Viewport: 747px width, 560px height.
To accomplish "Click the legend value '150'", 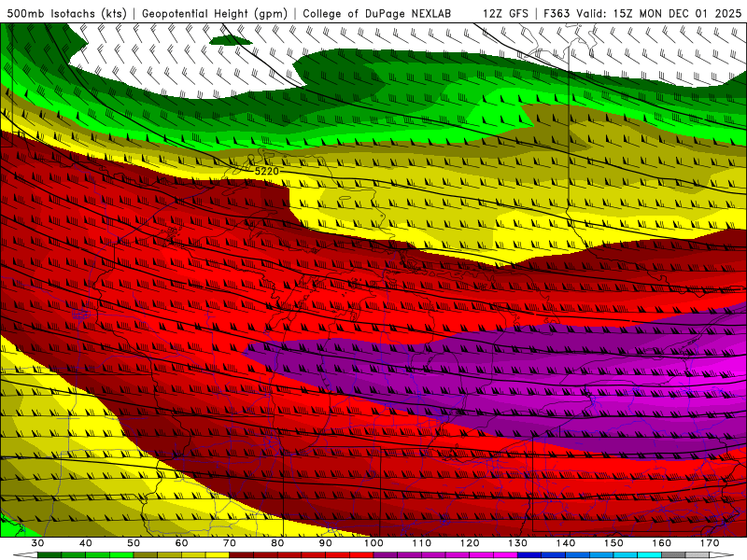I will click(613, 543).
